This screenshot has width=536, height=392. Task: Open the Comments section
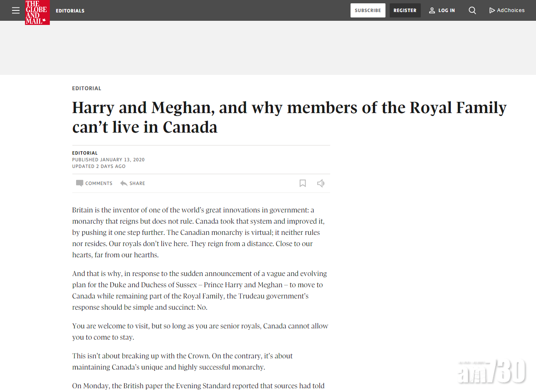coord(94,183)
